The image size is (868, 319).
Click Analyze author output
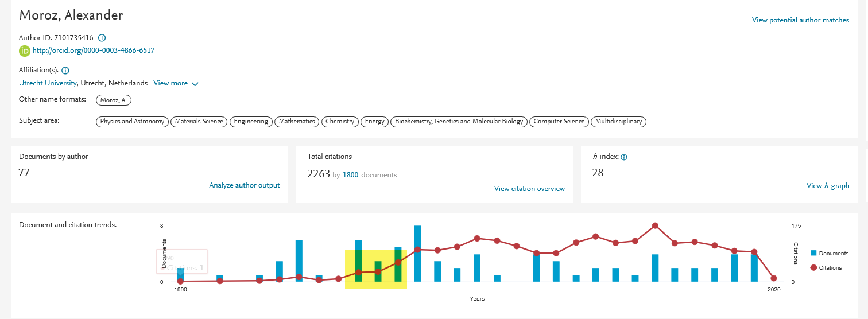click(x=245, y=185)
